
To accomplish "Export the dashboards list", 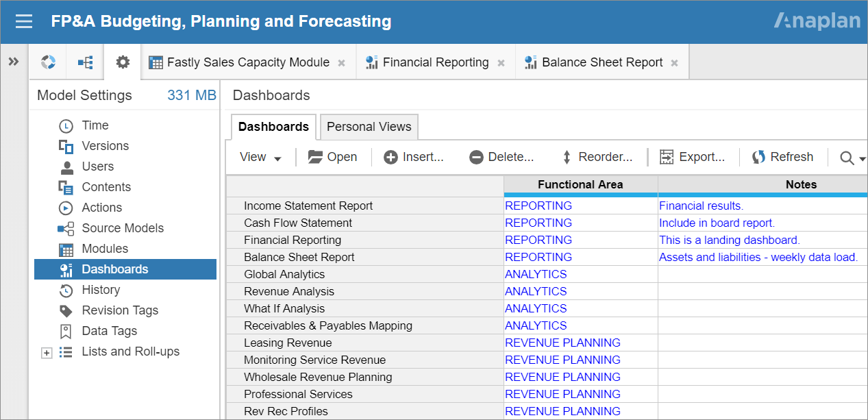I will (692, 157).
